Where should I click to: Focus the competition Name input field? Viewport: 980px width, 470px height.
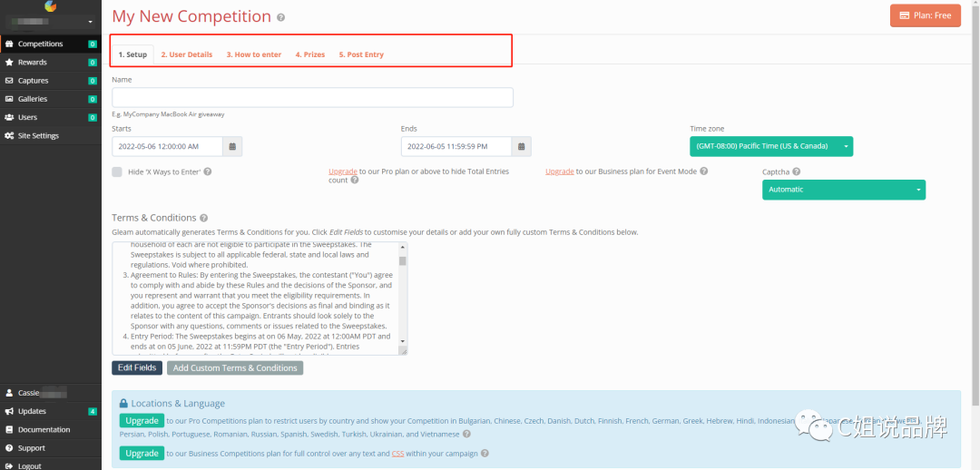(312, 97)
